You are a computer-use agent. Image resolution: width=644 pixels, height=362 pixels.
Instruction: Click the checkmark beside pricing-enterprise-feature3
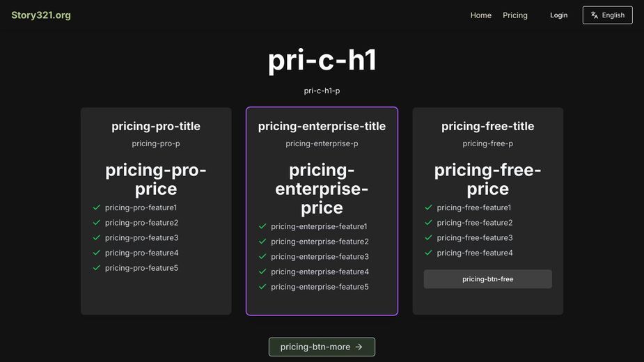point(262,256)
